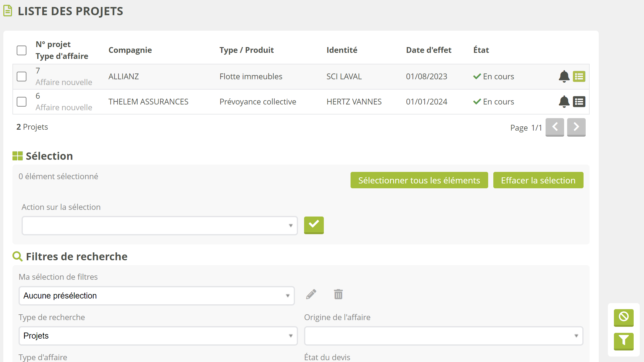This screenshot has height=362, width=644.
Task: Go to next page arrow
Action: coord(576,127)
